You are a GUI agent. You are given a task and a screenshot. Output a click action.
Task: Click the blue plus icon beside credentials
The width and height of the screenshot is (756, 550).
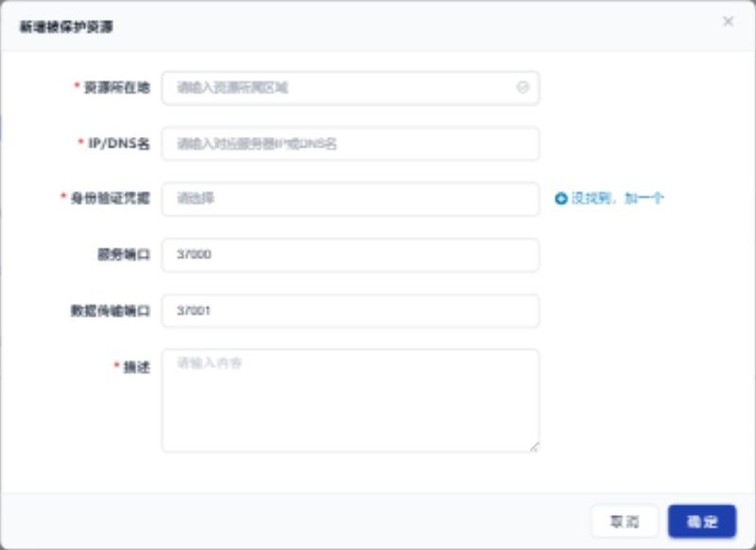pyautogui.click(x=560, y=198)
